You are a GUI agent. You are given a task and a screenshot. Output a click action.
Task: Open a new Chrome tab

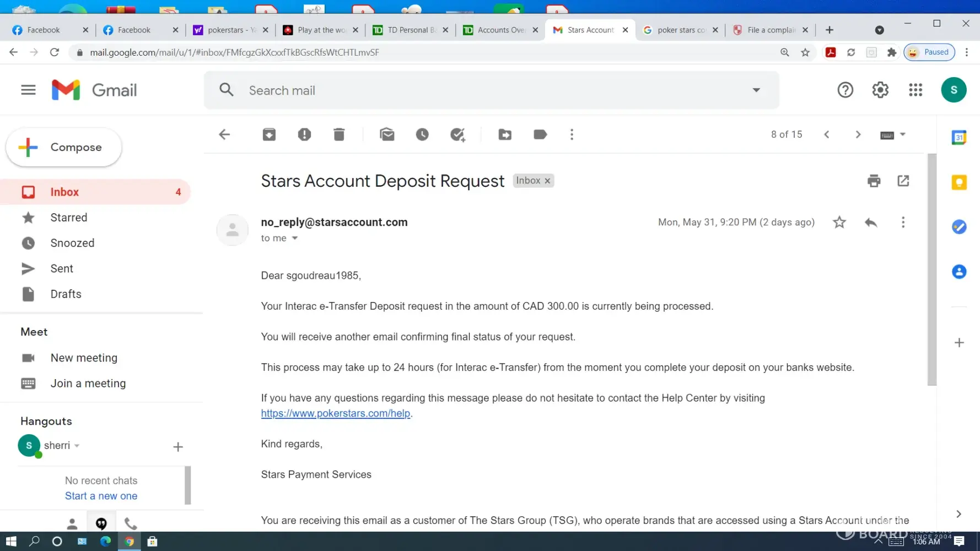coord(830,30)
